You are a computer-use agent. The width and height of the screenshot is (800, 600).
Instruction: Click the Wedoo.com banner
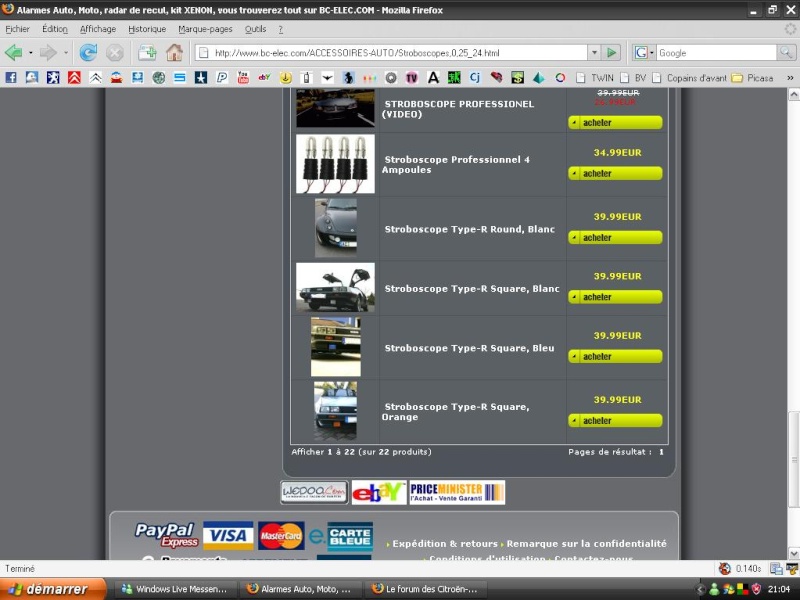pyautogui.click(x=314, y=492)
